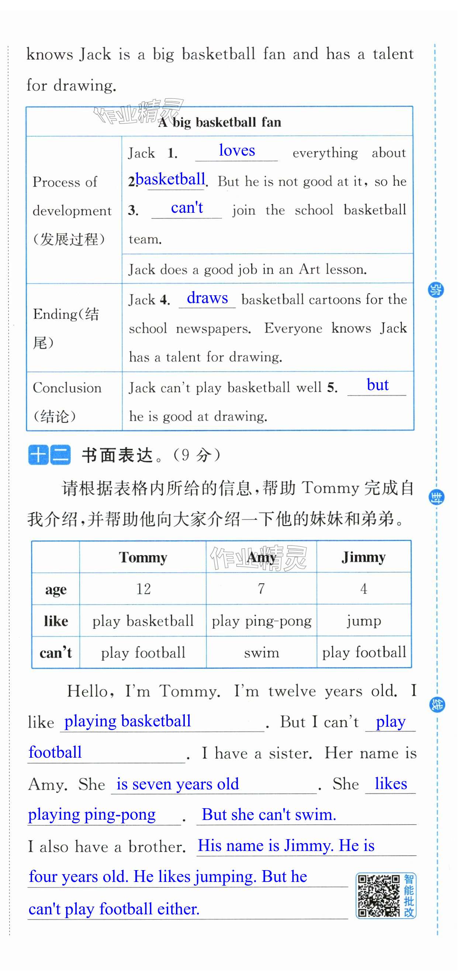Click the 'swim' table cell

click(262, 653)
